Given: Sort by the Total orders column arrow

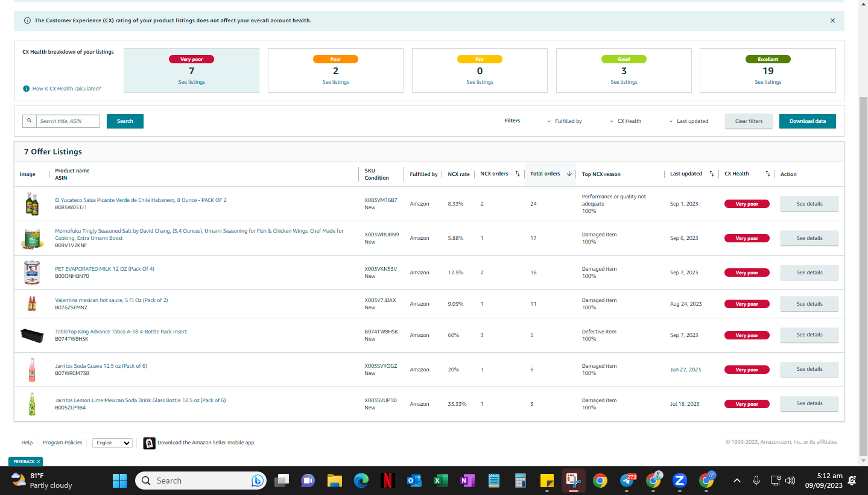Looking at the screenshot, I should [569, 174].
